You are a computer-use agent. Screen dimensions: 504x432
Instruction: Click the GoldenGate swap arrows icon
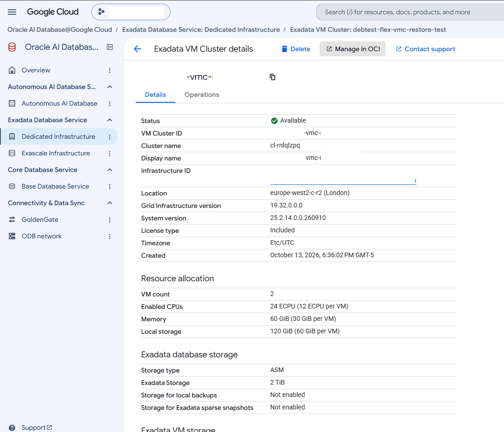point(12,219)
